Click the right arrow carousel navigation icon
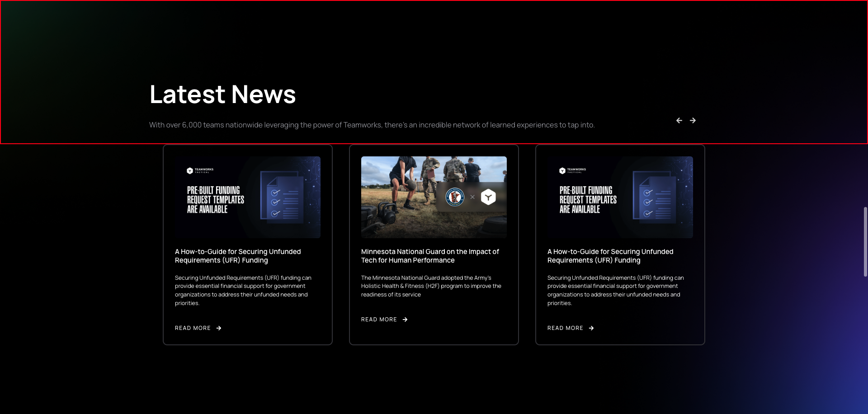This screenshot has width=868, height=414. (x=693, y=120)
